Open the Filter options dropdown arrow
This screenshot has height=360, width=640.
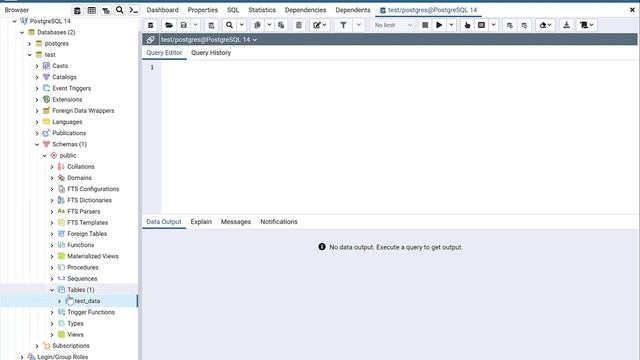coord(359,25)
